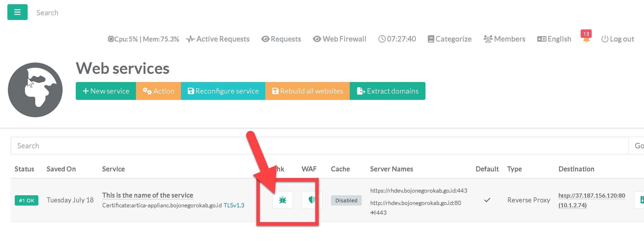Click the #1 OK status badge
The image size is (644, 241).
[27, 200]
